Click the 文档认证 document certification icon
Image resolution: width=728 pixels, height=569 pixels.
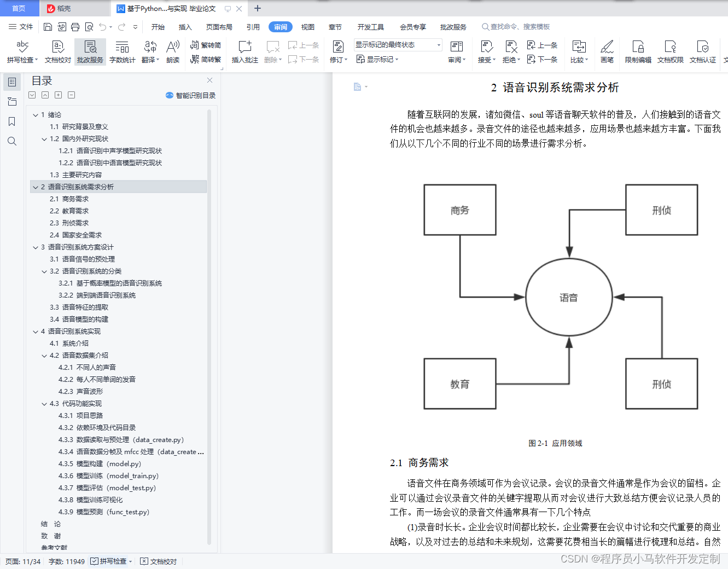tap(703, 47)
